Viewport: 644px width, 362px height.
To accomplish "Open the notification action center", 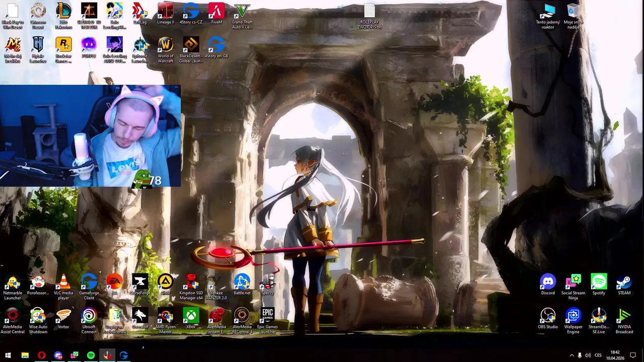I will pos(633,355).
